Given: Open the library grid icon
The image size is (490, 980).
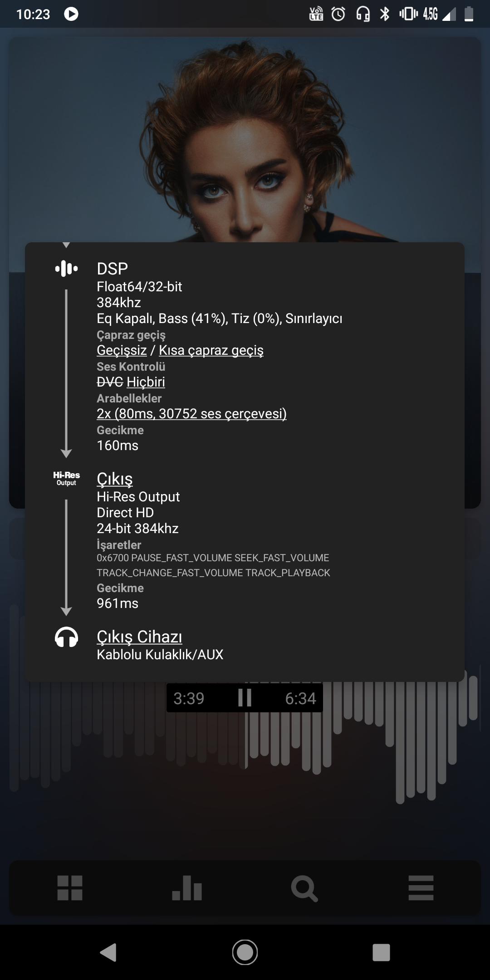Looking at the screenshot, I should (x=70, y=888).
